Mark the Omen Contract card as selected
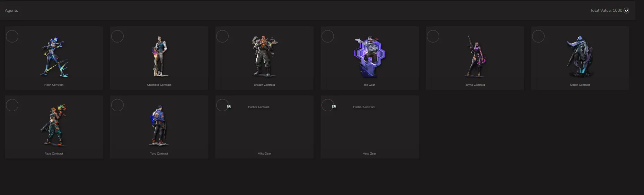The height and width of the screenshot is (195, 644). [538, 36]
